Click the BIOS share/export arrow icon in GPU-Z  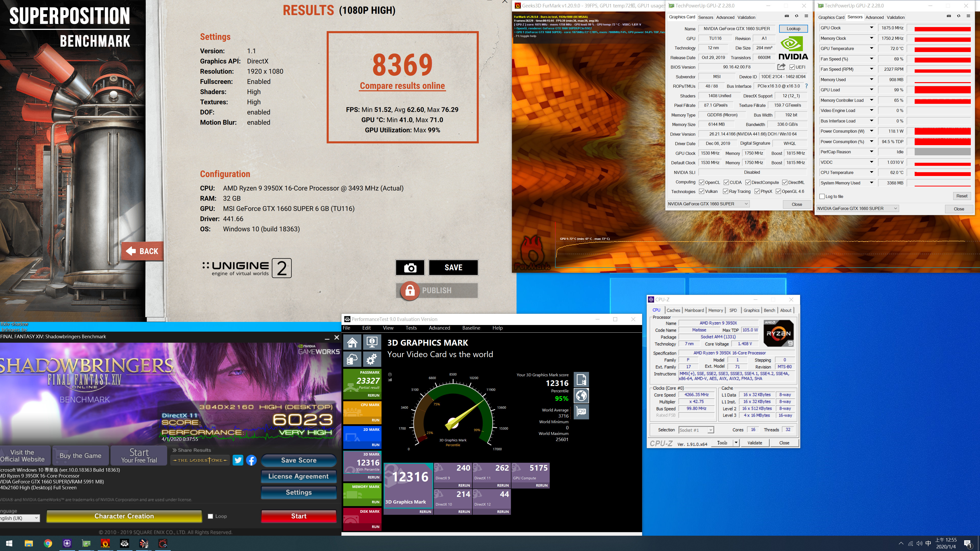(x=781, y=67)
